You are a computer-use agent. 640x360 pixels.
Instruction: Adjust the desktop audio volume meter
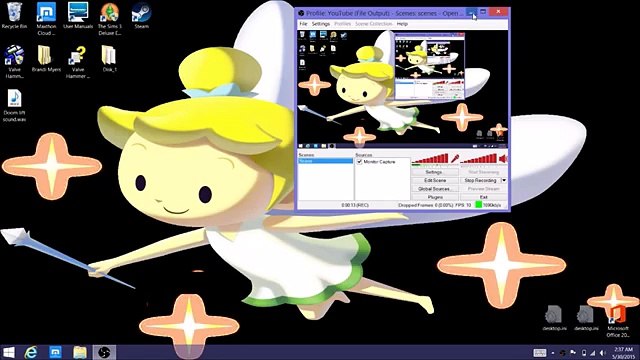[x=479, y=159]
